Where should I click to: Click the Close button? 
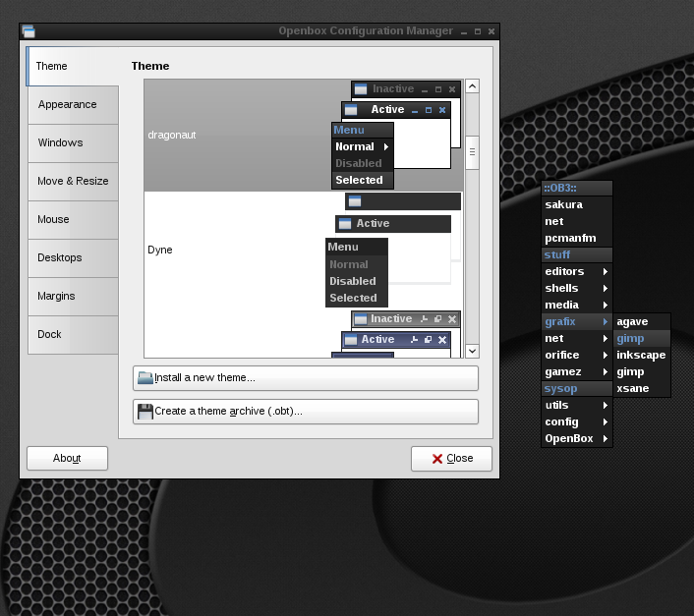click(451, 459)
